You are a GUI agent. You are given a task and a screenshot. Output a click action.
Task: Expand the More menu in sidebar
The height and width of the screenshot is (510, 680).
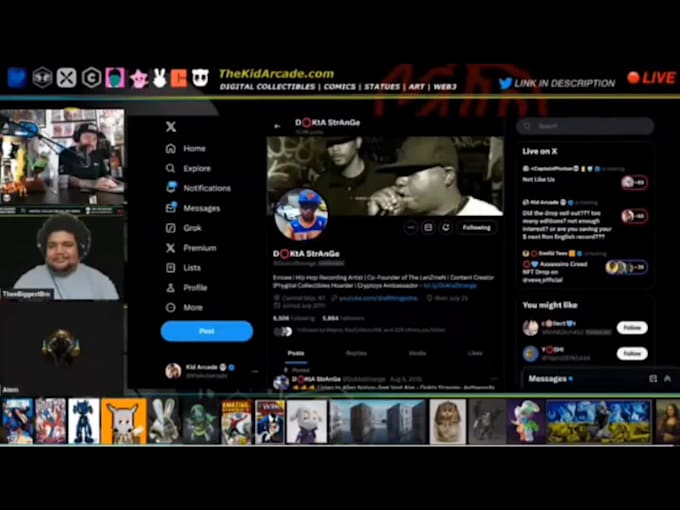click(x=184, y=307)
